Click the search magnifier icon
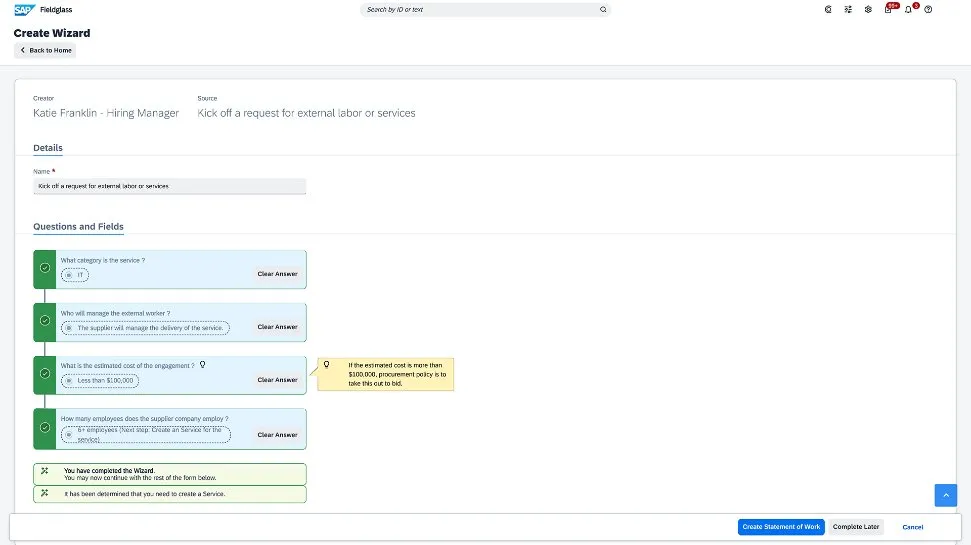Screen dimensions: 971x545 [603, 9]
